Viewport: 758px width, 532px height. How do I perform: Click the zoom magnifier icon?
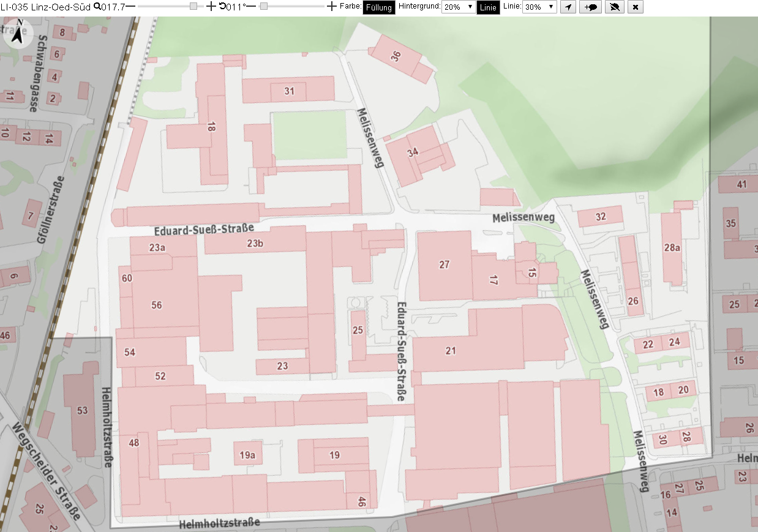click(x=97, y=7)
